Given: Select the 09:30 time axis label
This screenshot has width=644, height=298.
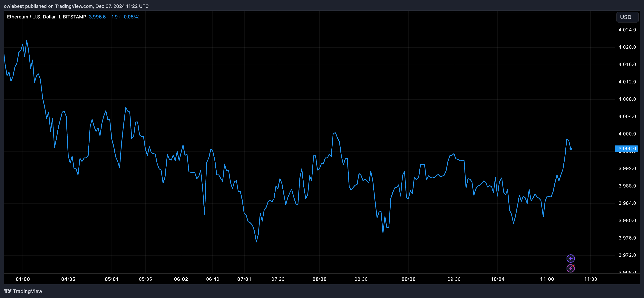Looking at the screenshot, I should [454, 279].
